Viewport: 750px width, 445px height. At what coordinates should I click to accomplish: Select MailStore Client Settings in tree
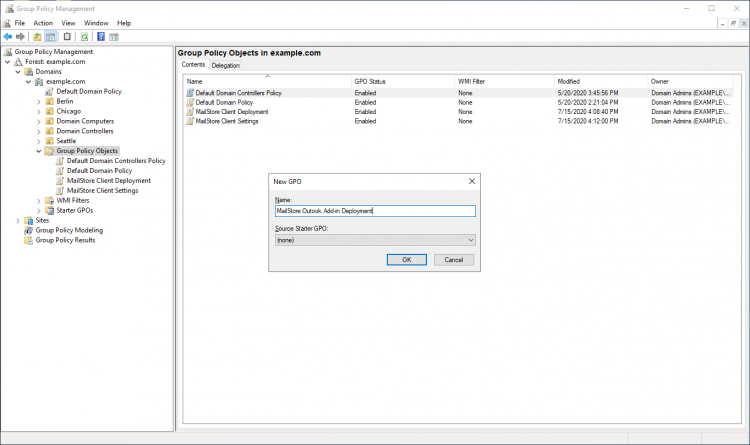[x=102, y=190]
